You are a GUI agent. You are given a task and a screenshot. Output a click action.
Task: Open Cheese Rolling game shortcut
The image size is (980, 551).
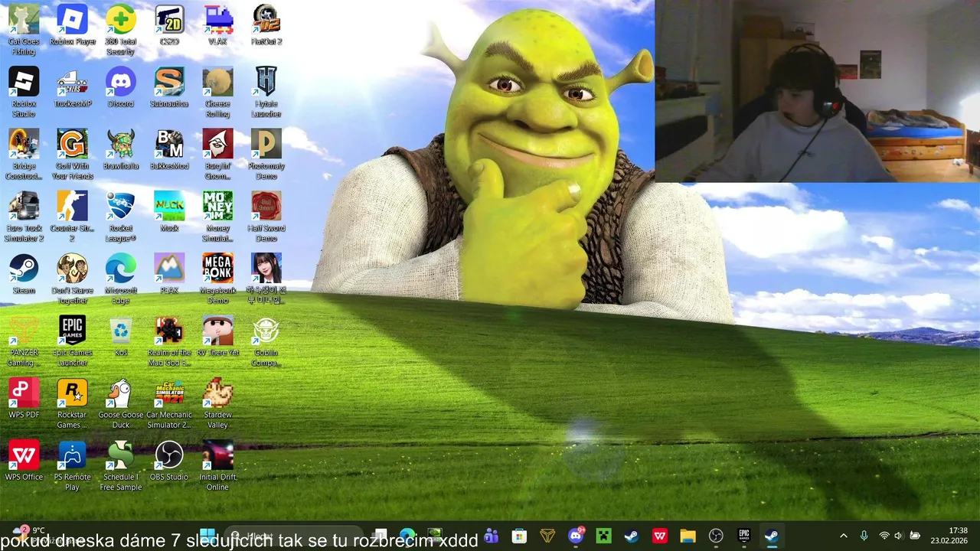click(x=217, y=92)
